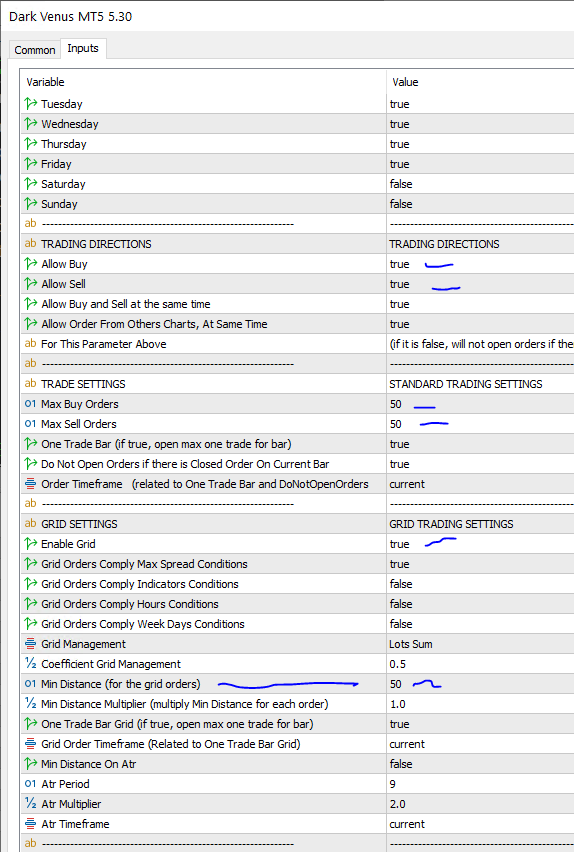Click the 'ab' icon beside TRADE SETTINGS
The height and width of the screenshot is (852, 574).
[x=30, y=384]
